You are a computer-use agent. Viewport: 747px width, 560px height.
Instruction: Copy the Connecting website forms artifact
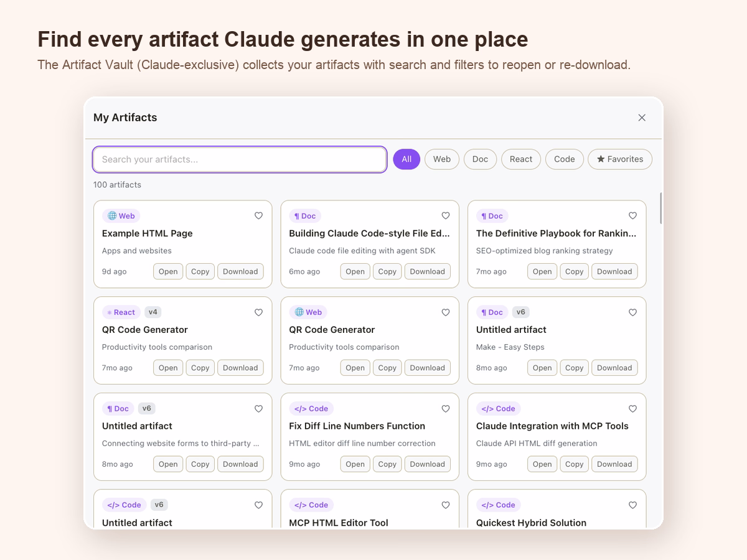coord(200,464)
